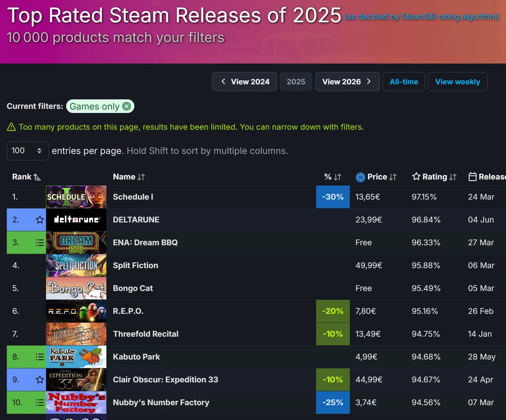
Task: Click the star icon beside Clair Obscur rank
Action: 39,380
